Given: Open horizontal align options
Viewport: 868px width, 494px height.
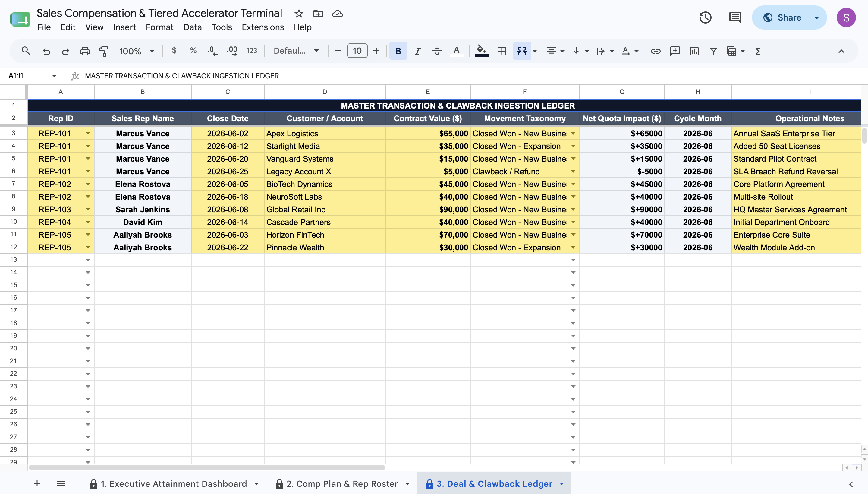Looking at the screenshot, I should 555,51.
